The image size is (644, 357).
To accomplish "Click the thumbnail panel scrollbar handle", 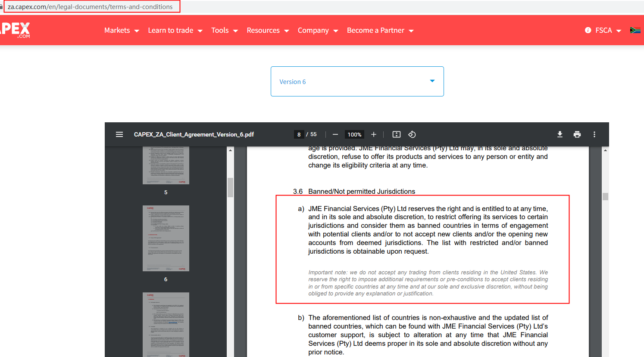I will pyautogui.click(x=230, y=187).
